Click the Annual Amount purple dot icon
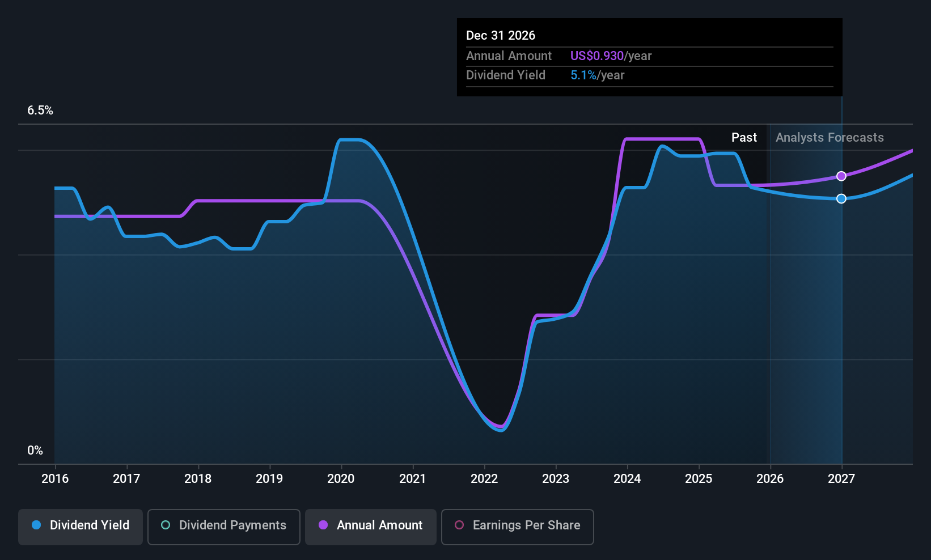The image size is (931, 560). click(323, 525)
